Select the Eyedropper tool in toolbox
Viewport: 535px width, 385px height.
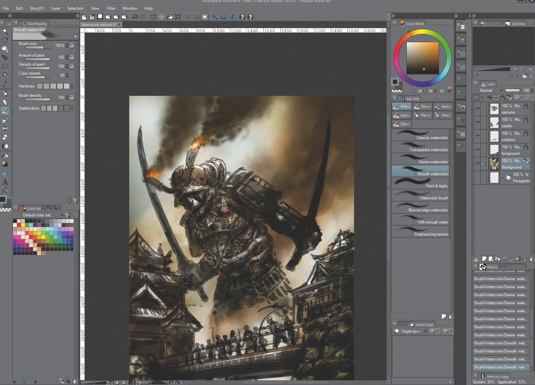(5, 84)
